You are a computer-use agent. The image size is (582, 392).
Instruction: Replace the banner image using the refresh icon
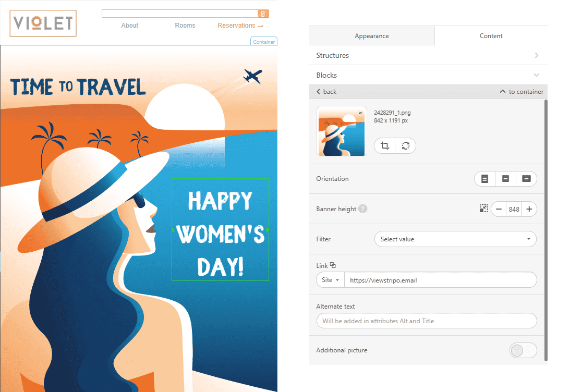click(x=405, y=145)
